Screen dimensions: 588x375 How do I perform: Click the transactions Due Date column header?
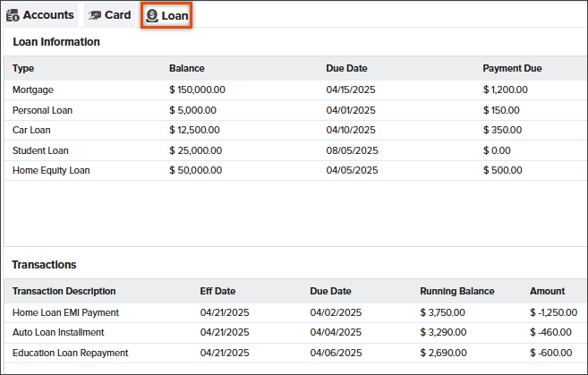coord(330,291)
